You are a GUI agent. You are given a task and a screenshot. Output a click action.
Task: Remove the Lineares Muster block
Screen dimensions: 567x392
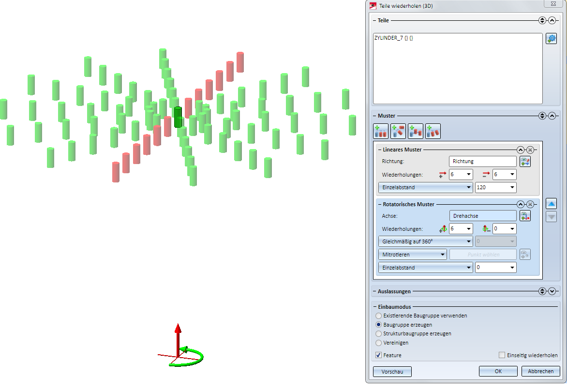tap(530, 150)
